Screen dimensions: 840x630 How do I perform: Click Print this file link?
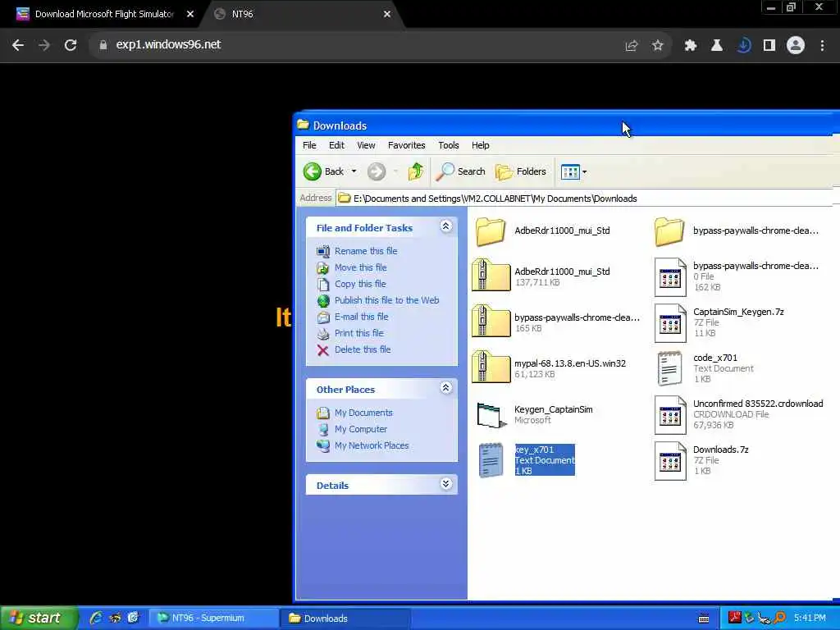coord(359,333)
